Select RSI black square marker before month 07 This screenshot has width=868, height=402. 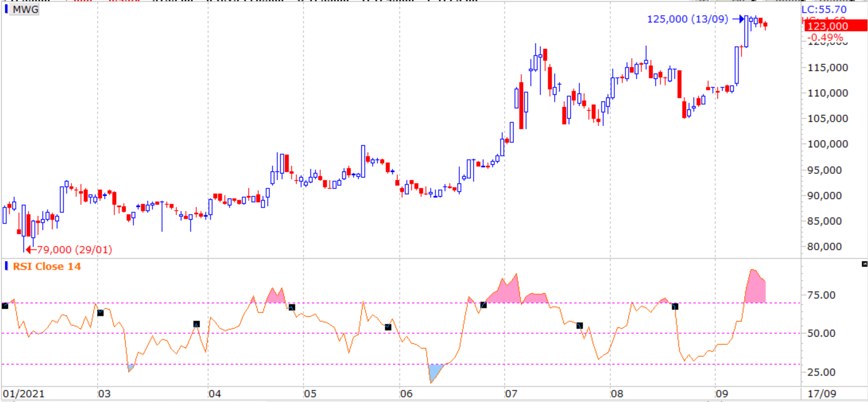pyautogui.click(x=483, y=305)
